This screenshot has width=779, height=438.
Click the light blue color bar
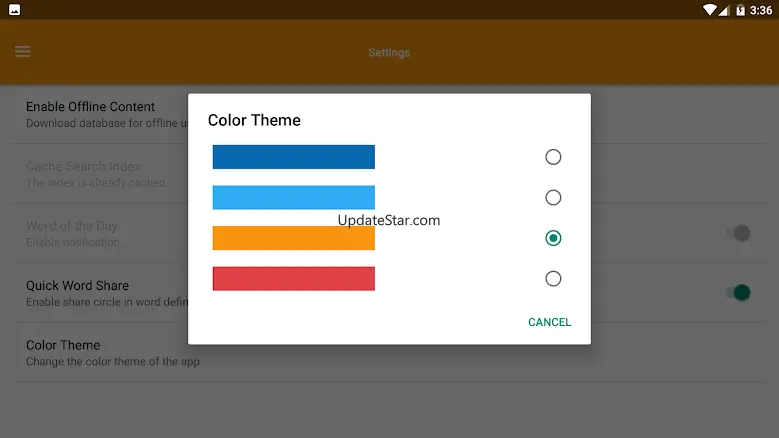[x=293, y=198]
